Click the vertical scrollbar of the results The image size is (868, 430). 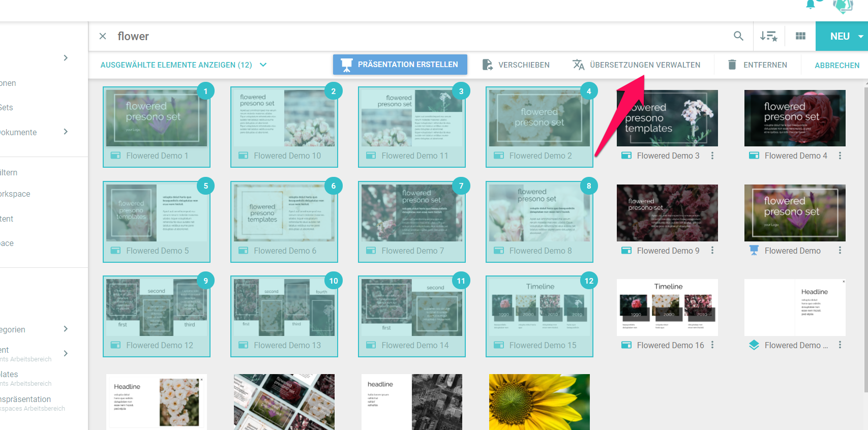[x=865, y=239]
